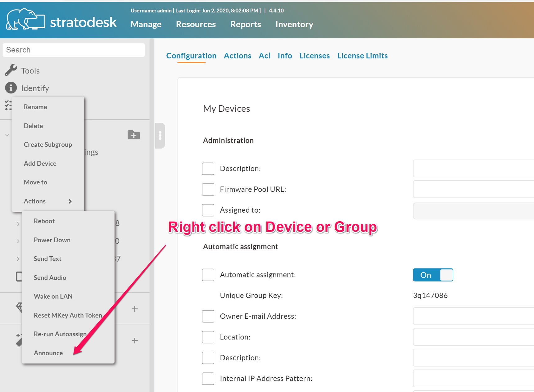Switch to the License Limits tab
Screen dimensions: 534x392
point(362,56)
